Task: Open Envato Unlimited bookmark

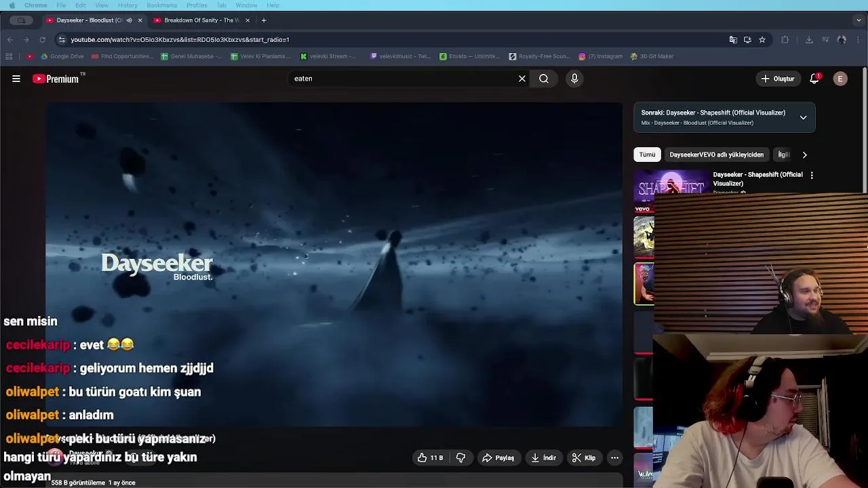Action: click(x=469, y=56)
